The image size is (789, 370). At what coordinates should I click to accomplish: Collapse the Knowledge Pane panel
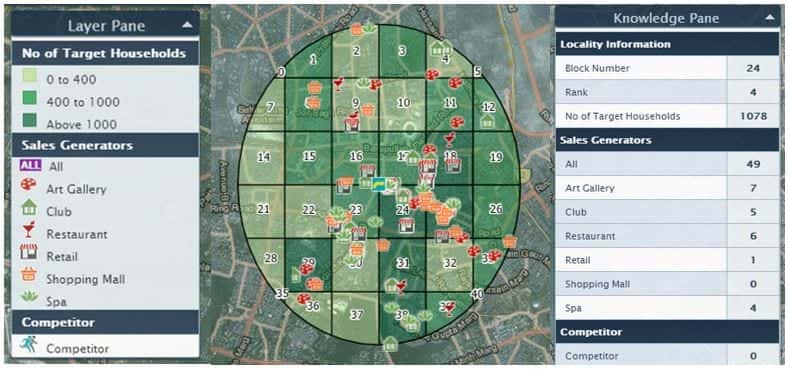(x=770, y=18)
